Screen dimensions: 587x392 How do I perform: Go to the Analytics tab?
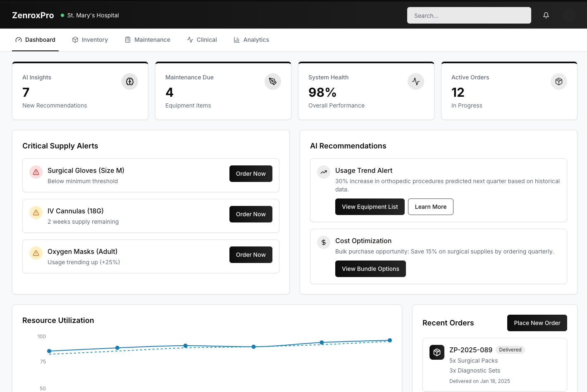click(251, 40)
